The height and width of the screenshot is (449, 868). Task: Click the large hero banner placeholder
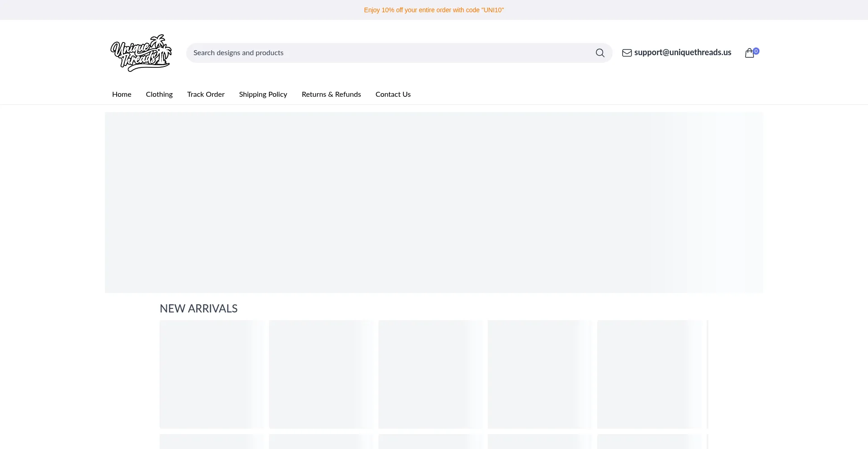click(434, 203)
